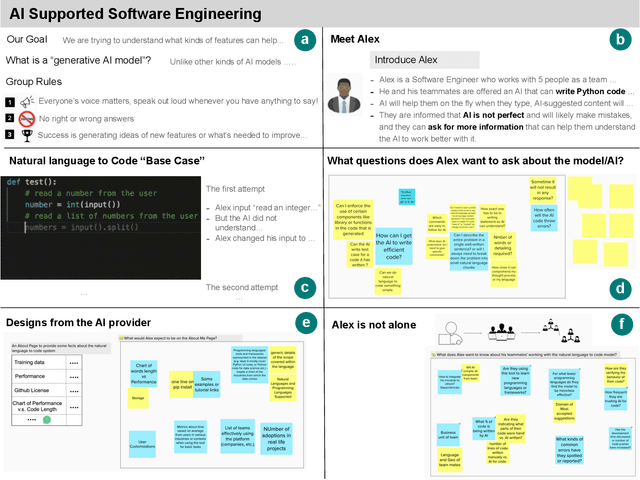Click the numbered box 3 in Group Rules

pyautogui.click(x=10, y=135)
